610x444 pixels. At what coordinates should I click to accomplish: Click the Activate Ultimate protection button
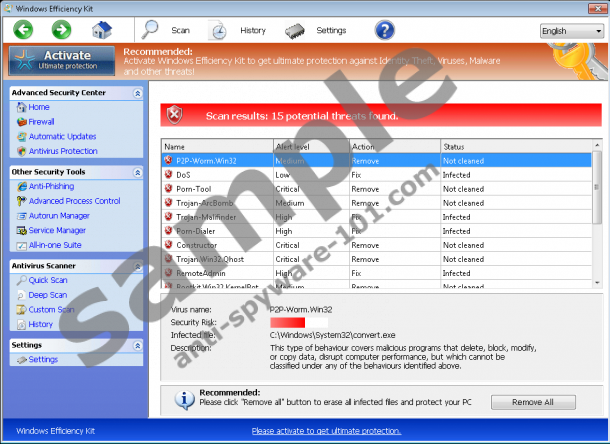click(60, 61)
